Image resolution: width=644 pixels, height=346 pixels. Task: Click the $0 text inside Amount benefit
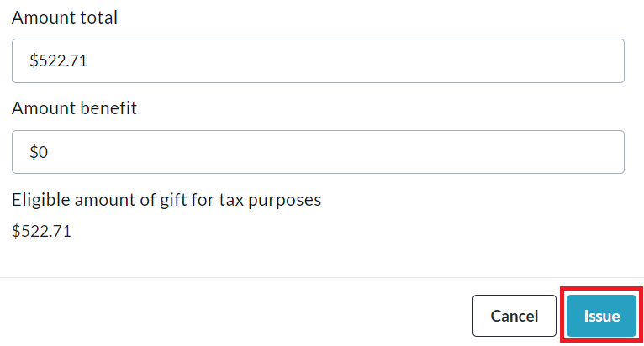tap(40, 152)
